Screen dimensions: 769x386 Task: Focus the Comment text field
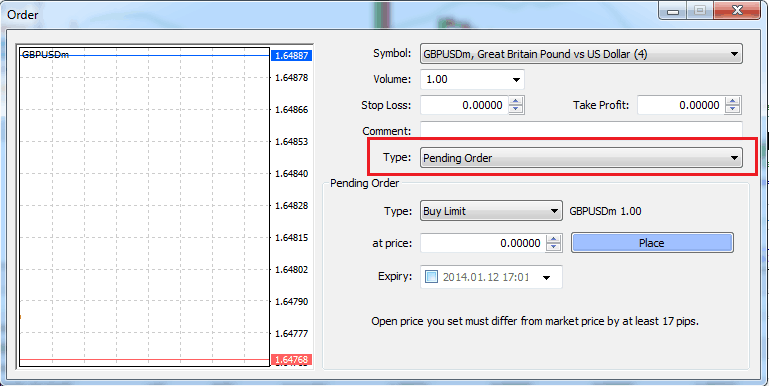(x=581, y=131)
